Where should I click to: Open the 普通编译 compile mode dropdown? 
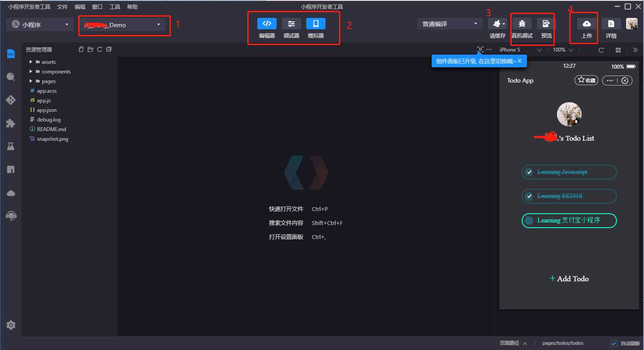[x=449, y=24]
